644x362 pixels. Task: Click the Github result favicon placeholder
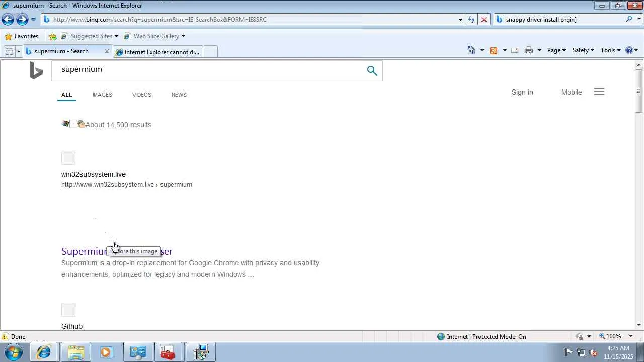pyautogui.click(x=68, y=310)
